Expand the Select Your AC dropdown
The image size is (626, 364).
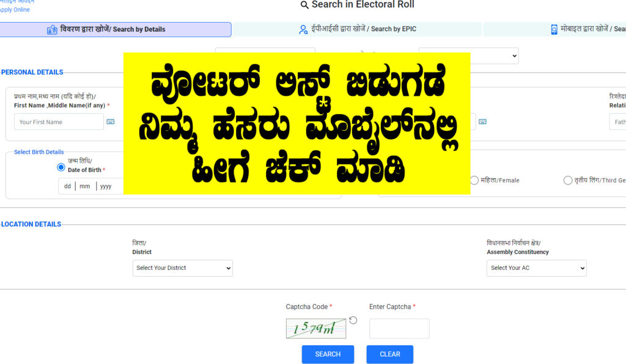(x=536, y=268)
